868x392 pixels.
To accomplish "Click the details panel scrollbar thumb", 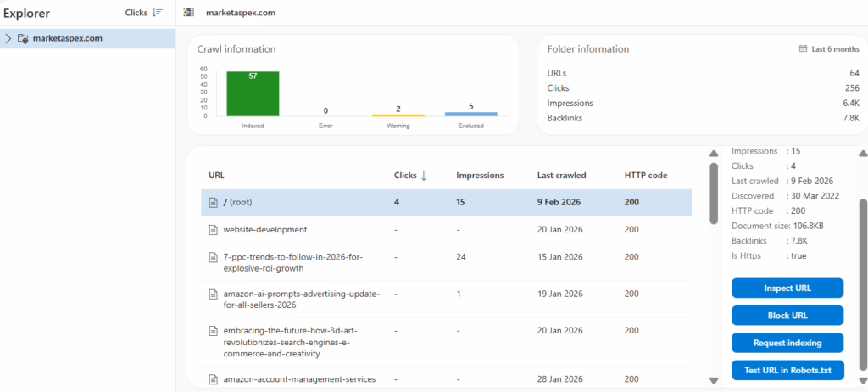I will pyautogui.click(x=862, y=284).
